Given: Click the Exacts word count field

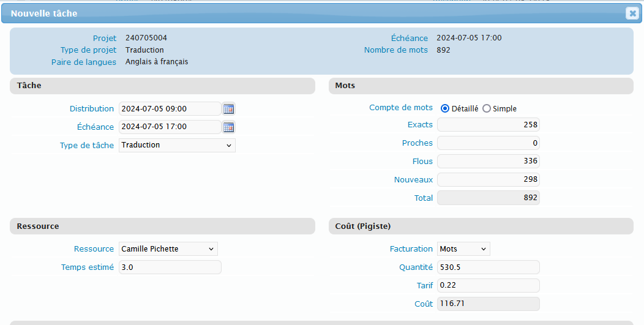Looking at the screenshot, I should click(488, 125).
